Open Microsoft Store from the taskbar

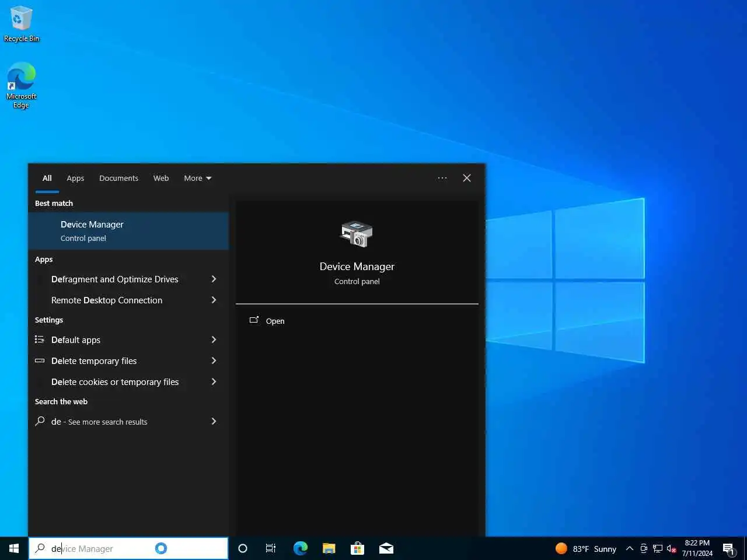pos(357,548)
